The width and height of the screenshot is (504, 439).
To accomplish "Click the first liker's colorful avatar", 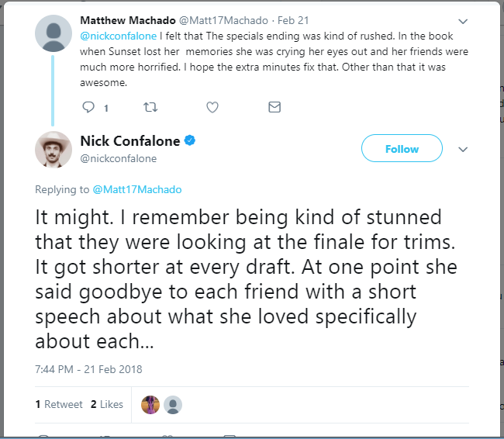I will click(150, 404).
